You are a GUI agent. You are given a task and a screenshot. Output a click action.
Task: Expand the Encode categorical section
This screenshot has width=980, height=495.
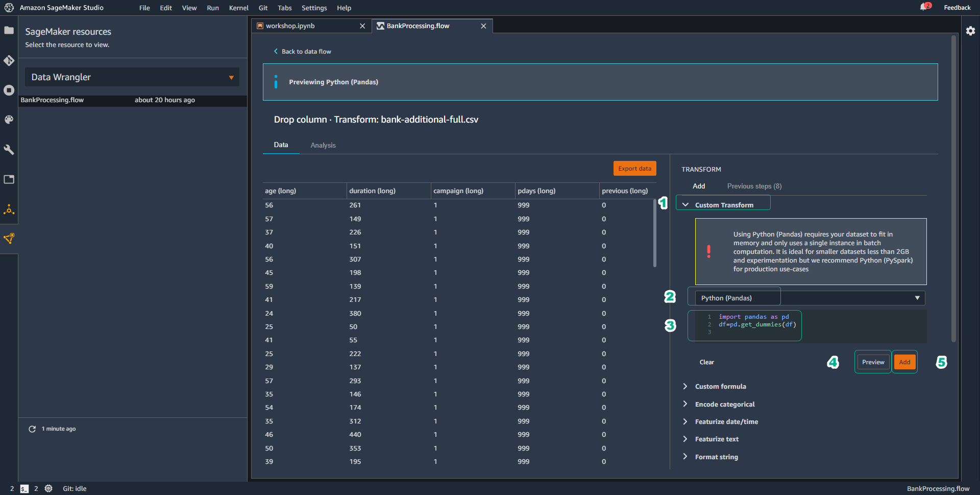pyautogui.click(x=685, y=404)
